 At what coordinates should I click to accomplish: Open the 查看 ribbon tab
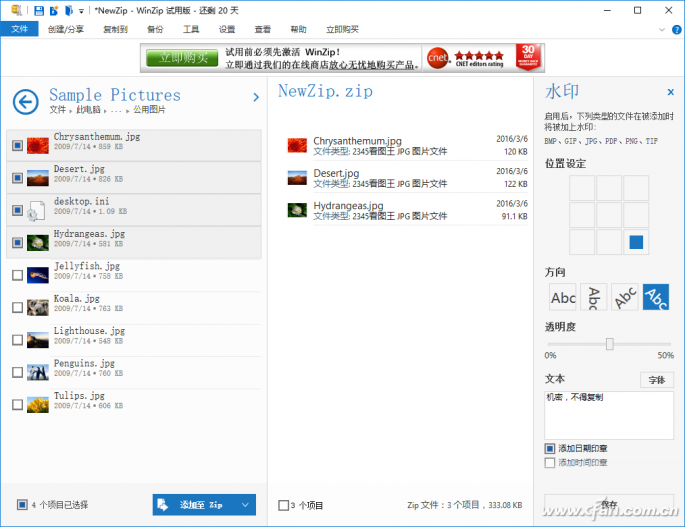[263, 29]
